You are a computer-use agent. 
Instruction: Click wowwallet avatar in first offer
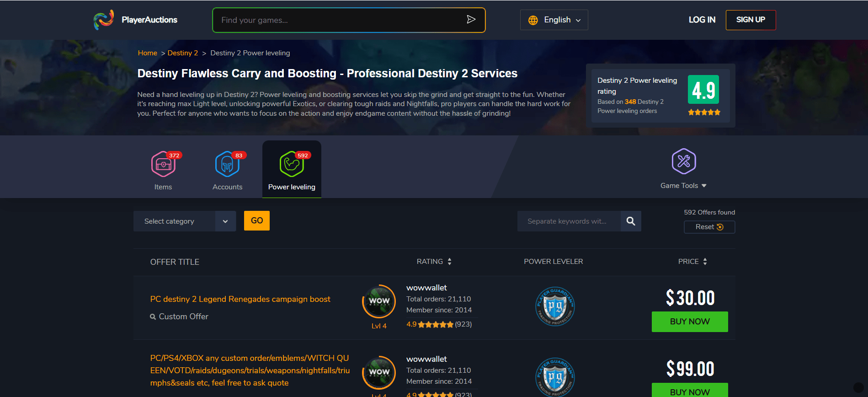pyautogui.click(x=379, y=301)
